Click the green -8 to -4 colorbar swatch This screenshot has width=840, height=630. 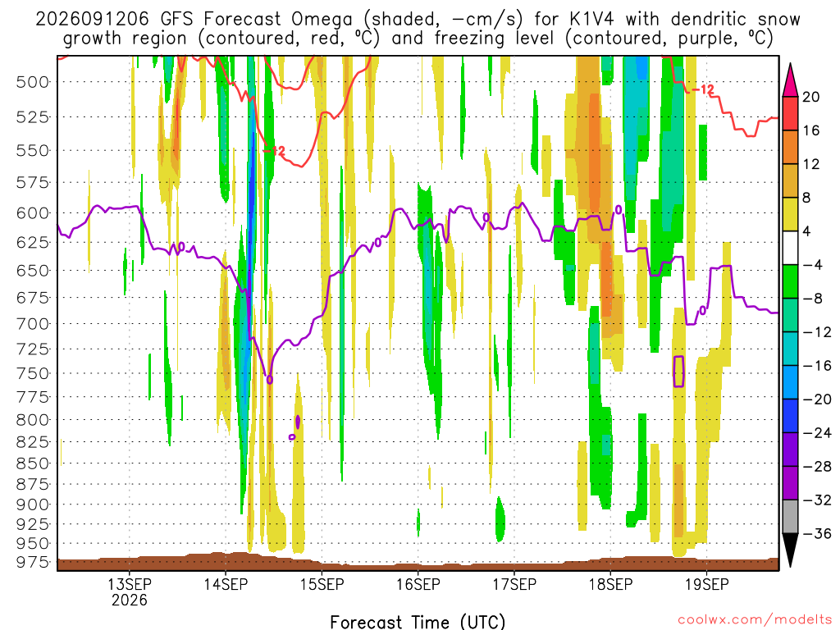[790, 281]
